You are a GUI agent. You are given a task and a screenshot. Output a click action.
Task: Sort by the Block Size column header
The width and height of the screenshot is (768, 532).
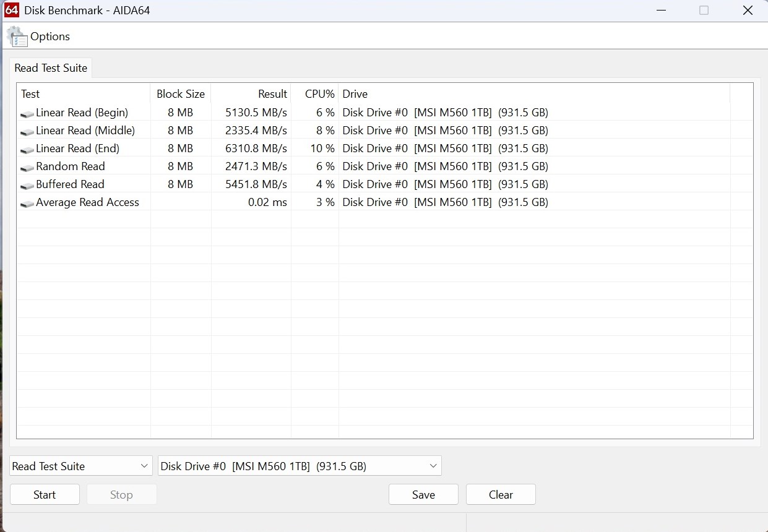(181, 94)
